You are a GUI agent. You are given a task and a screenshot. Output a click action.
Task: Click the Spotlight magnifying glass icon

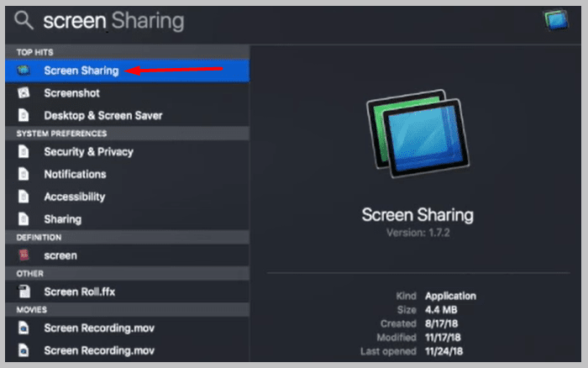[24, 20]
